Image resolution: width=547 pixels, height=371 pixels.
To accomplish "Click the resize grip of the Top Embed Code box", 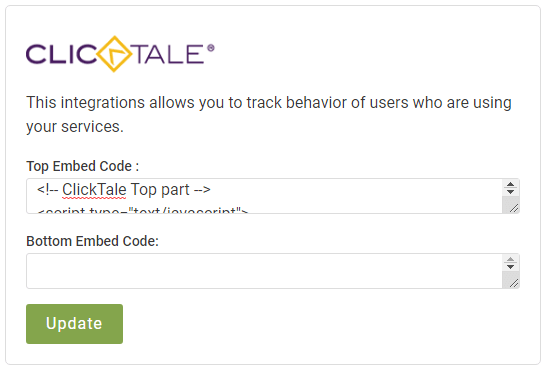I will pyautogui.click(x=514, y=208).
